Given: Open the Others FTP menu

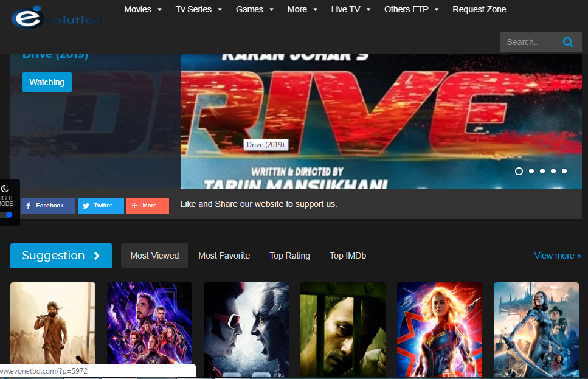Looking at the screenshot, I should (x=406, y=9).
